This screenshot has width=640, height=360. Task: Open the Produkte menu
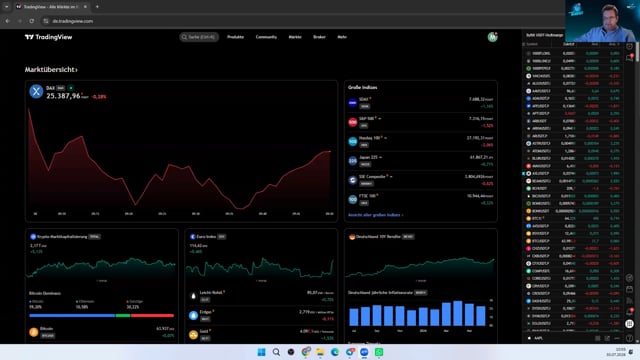pyautogui.click(x=236, y=37)
